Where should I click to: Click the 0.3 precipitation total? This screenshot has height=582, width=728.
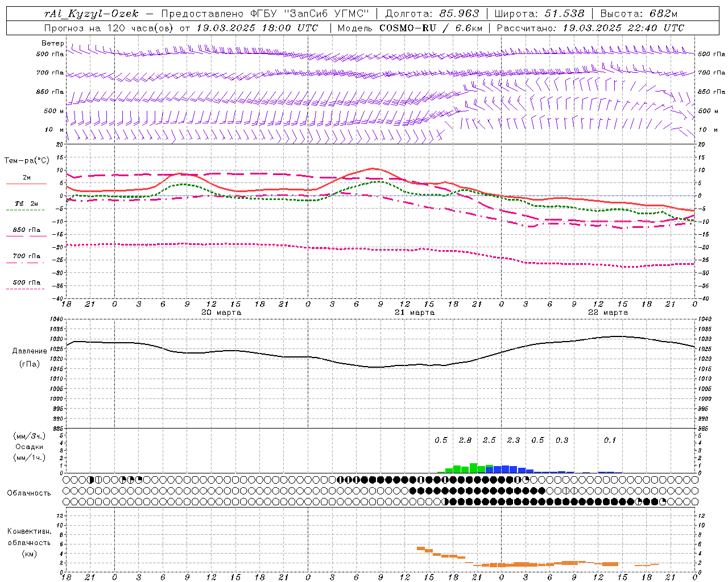coord(562,440)
